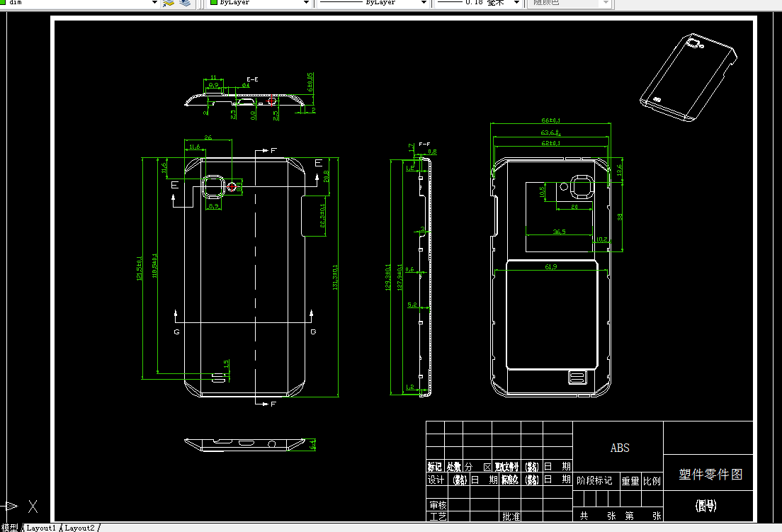Select the 工艺 cell in title block

(438, 516)
